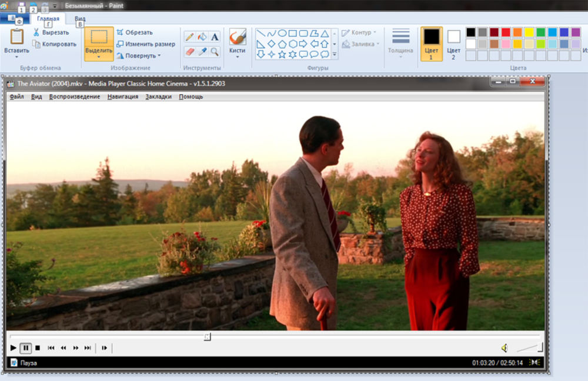Open the Заливка fill dropdown

tap(360, 44)
